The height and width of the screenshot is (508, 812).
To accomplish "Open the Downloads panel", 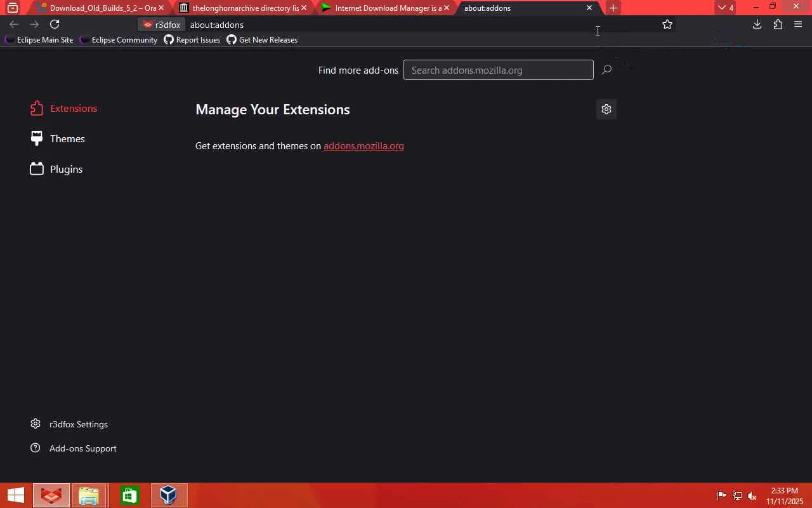I will pyautogui.click(x=757, y=24).
